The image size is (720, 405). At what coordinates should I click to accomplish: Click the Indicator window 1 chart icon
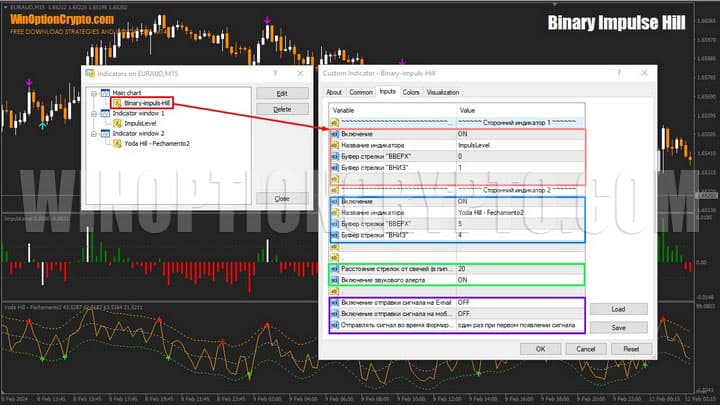(x=103, y=114)
